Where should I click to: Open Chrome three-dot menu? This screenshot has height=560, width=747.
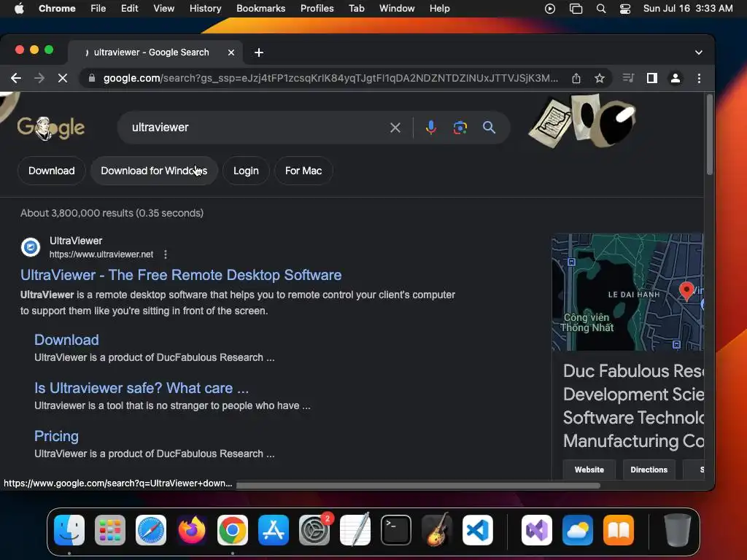[699, 78]
